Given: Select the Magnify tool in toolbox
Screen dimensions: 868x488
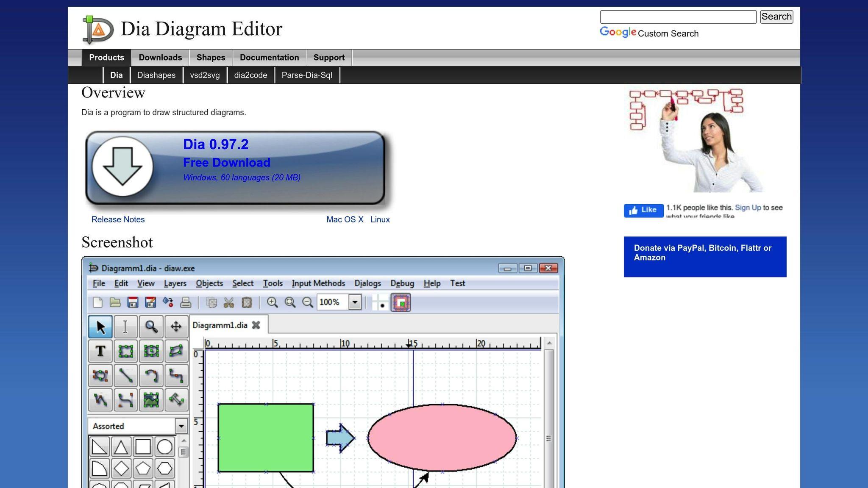Looking at the screenshot, I should point(151,327).
